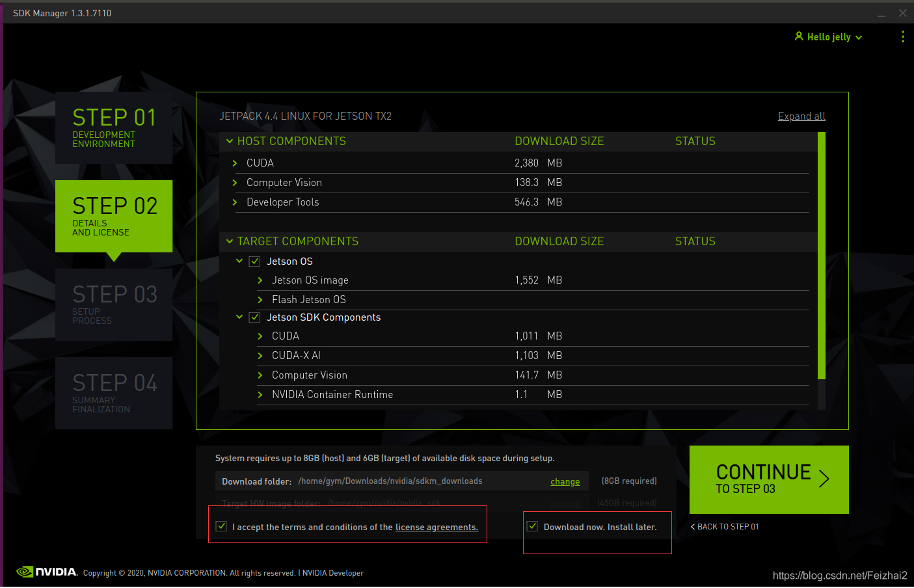Open NVIDIA Developer footer link
914x588 pixels.
pos(333,573)
